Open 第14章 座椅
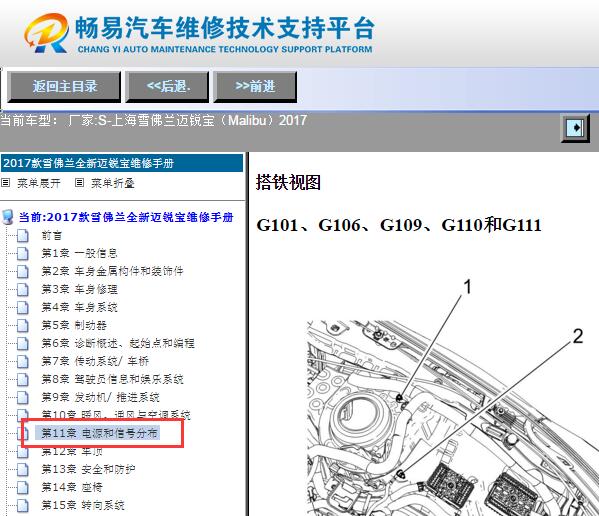This screenshot has width=599, height=516. point(72,487)
